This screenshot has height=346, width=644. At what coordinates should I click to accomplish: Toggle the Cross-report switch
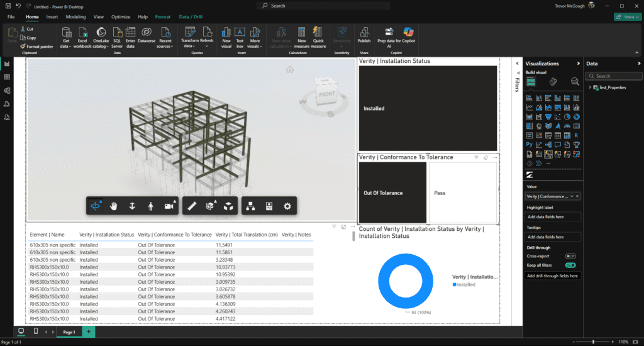coord(570,256)
